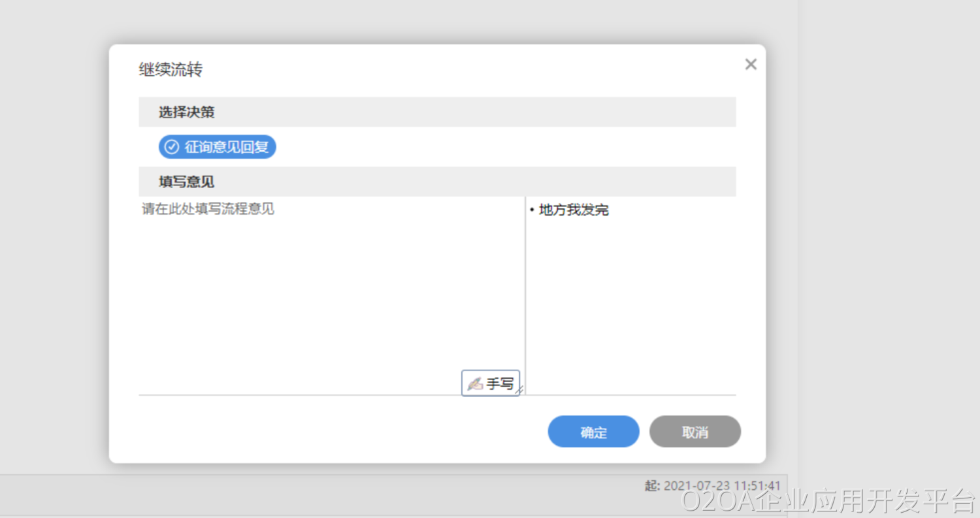Image resolution: width=980 pixels, height=518 pixels.
Task: Click the 选择决策 section header
Action: click(x=187, y=112)
